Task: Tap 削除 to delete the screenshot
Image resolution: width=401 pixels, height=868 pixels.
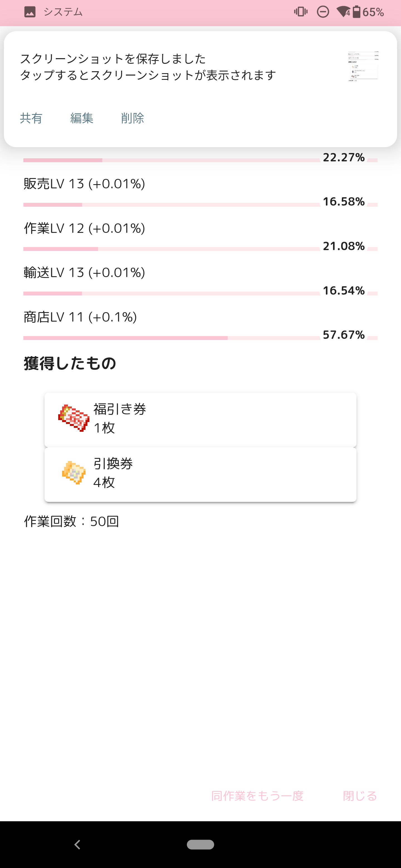Action: tap(133, 118)
